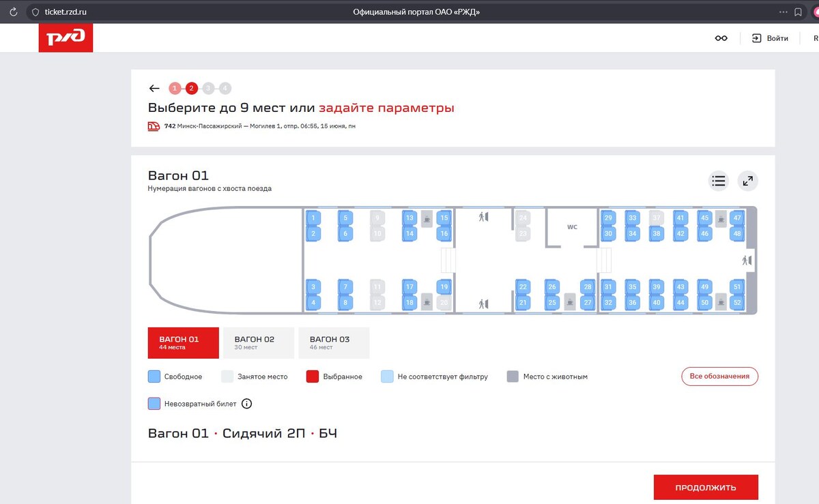Image resolution: width=819 pixels, height=504 pixels.
Task: Select seat 41
Action: [680, 218]
